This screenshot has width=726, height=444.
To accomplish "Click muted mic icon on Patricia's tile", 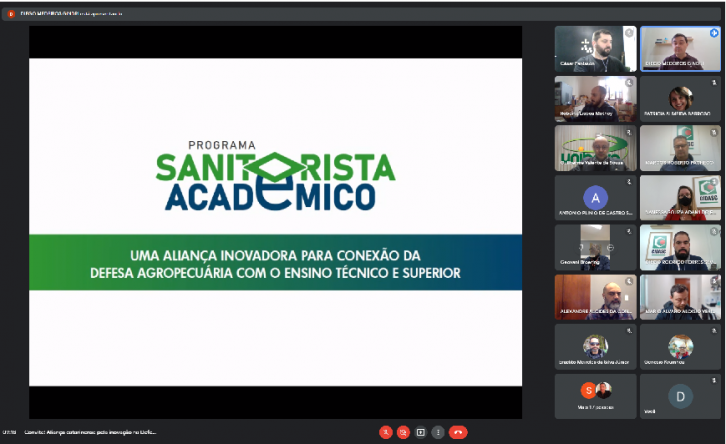I will [x=714, y=82].
